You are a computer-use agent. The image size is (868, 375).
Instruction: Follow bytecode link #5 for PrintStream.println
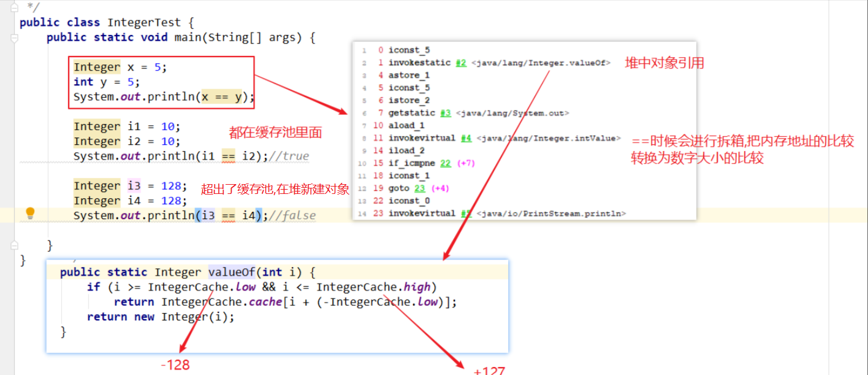pyautogui.click(x=466, y=214)
